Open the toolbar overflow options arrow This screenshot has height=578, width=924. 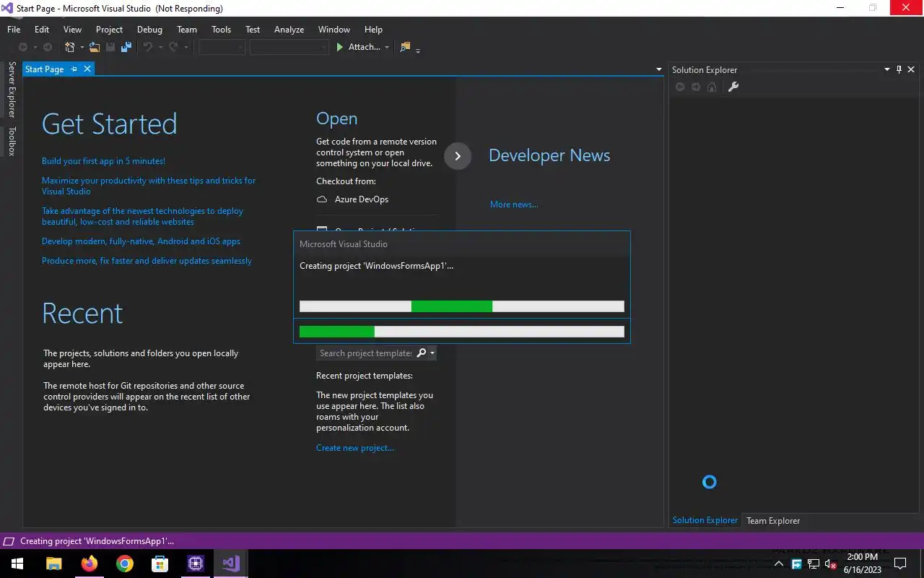(x=418, y=50)
